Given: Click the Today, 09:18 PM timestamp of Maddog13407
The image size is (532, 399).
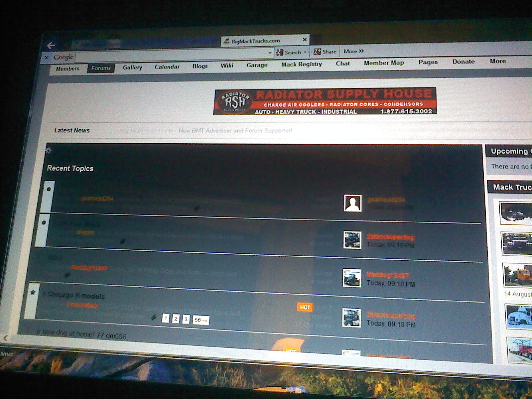Looking at the screenshot, I should (391, 283).
